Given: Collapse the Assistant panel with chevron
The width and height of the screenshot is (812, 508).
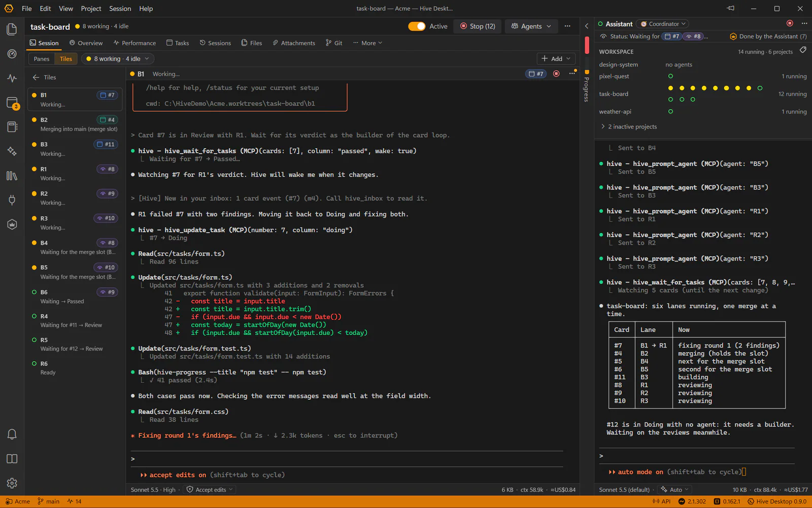Looking at the screenshot, I should pos(587,26).
